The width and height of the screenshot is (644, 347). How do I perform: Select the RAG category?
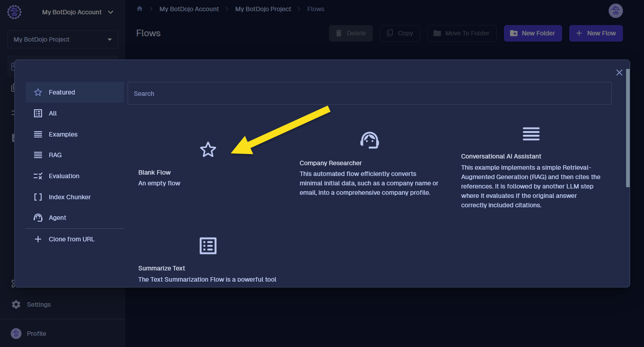click(x=75, y=155)
